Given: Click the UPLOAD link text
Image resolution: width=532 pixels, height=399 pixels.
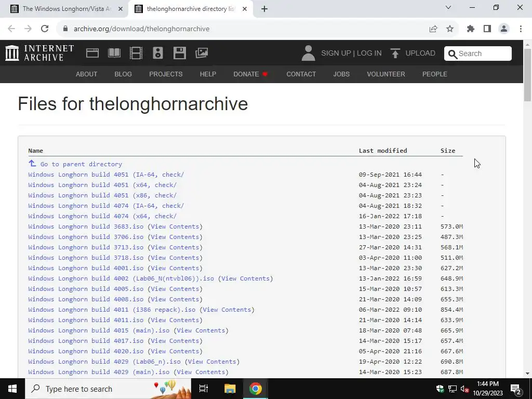Looking at the screenshot, I should click(x=420, y=54).
